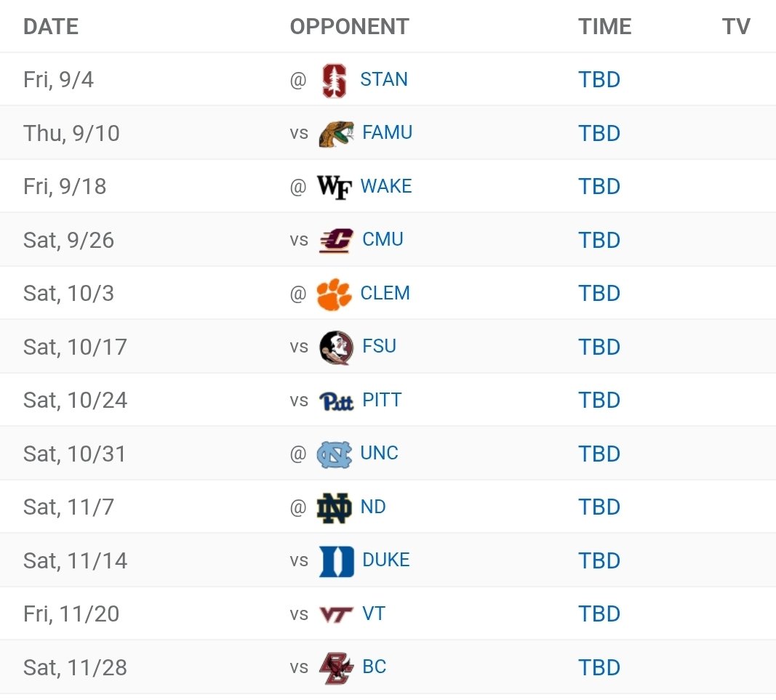Click the Florida State Seminole logo
This screenshot has height=700, width=776.
point(336,347)
